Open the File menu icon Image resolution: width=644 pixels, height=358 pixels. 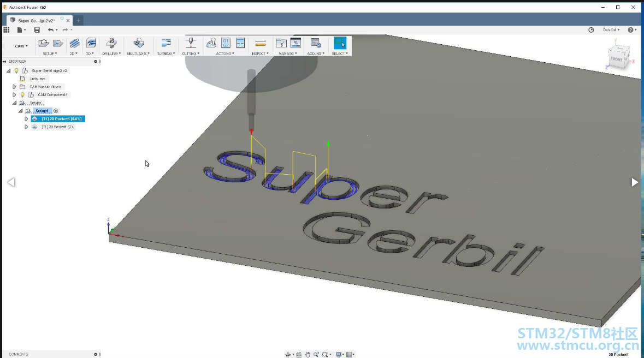20,29
